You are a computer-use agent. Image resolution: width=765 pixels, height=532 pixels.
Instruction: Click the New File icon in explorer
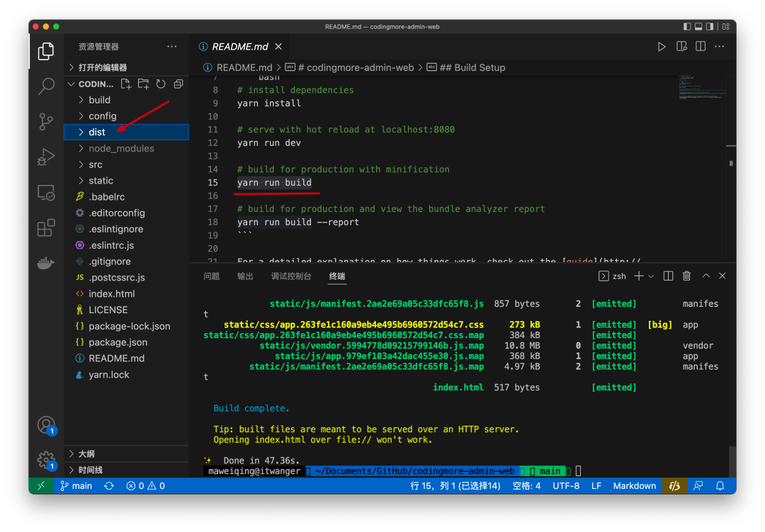tap(126, 84)
